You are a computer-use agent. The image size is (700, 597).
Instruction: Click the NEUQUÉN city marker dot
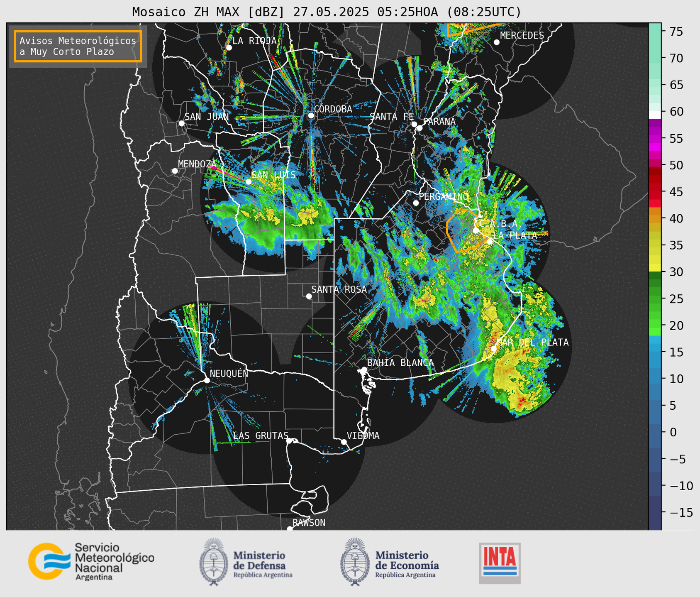click(x=207, y=380)
